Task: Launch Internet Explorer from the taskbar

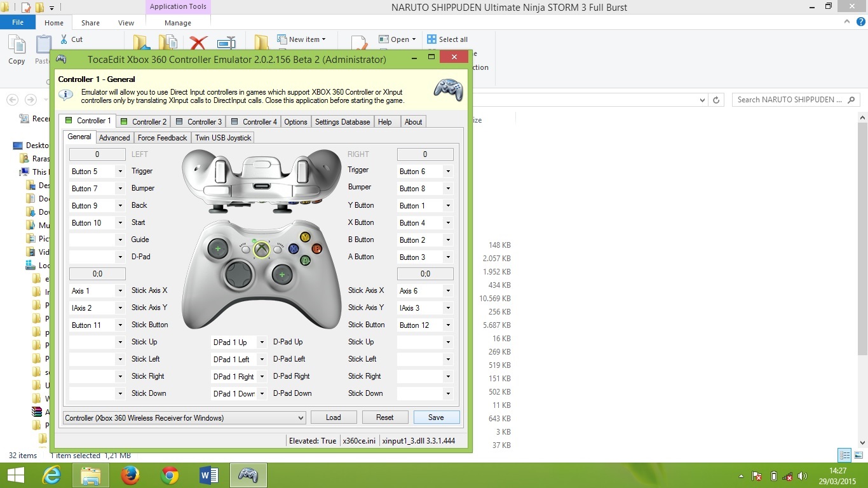Action: (x=51, y=475)
